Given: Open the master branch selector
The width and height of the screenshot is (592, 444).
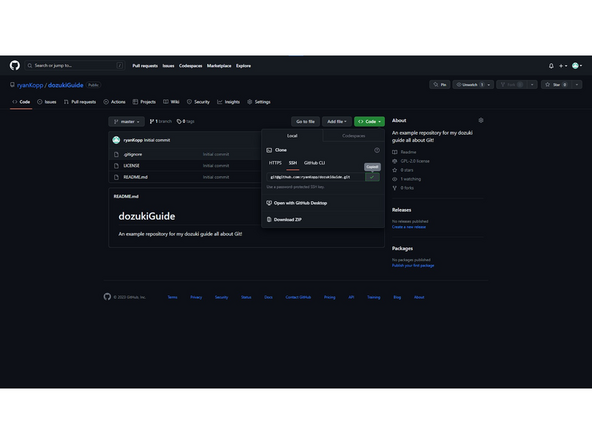Looking at the screenshot, I should tap(126, 122).
